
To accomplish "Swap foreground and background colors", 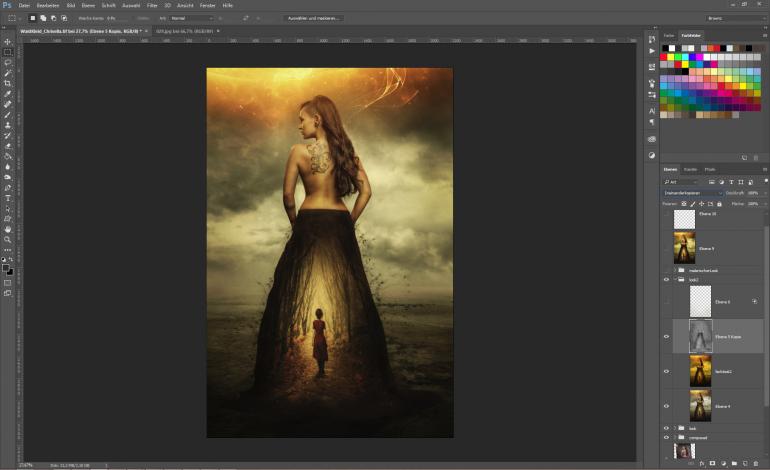I will coord(11,259).
